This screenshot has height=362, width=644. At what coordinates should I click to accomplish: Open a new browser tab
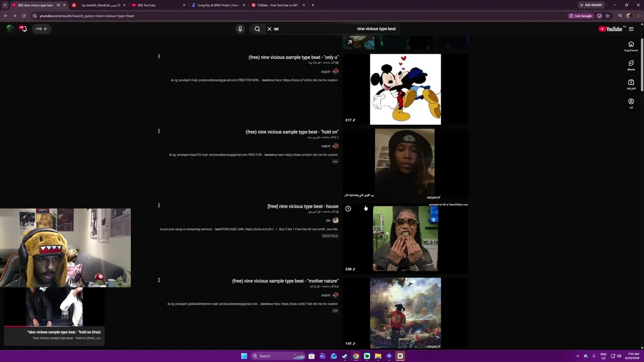312,5
